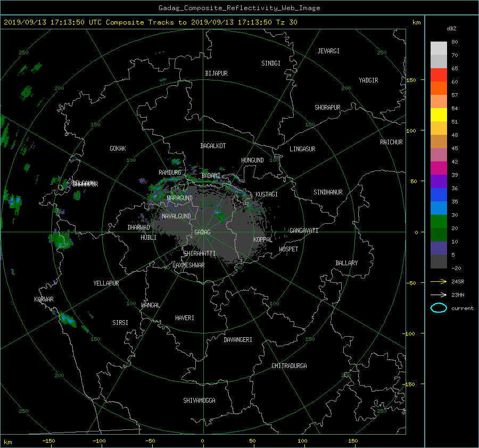The image size is (479, 448).
Task: Click the HOSPET city label
Action: (288, 249)
